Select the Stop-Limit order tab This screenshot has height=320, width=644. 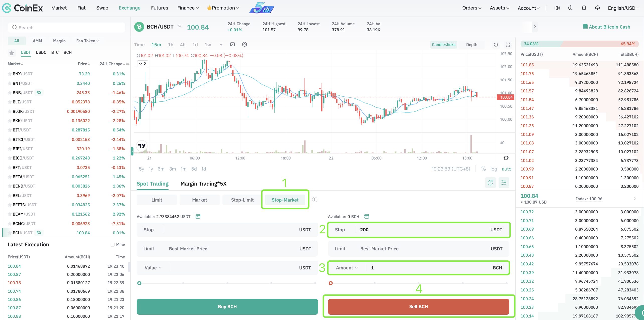click(242, 200)
